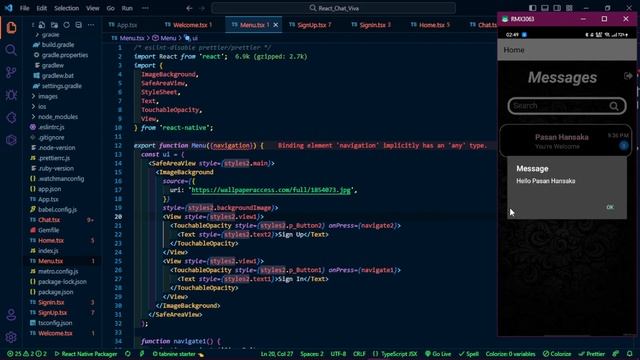Click Menu.tsx in the breadcrumb

pos(131,38)
